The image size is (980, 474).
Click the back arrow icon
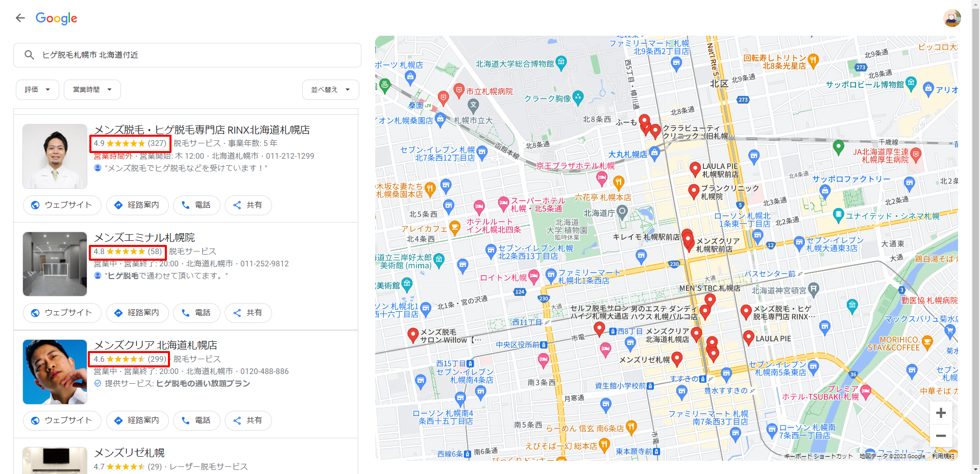20,18
